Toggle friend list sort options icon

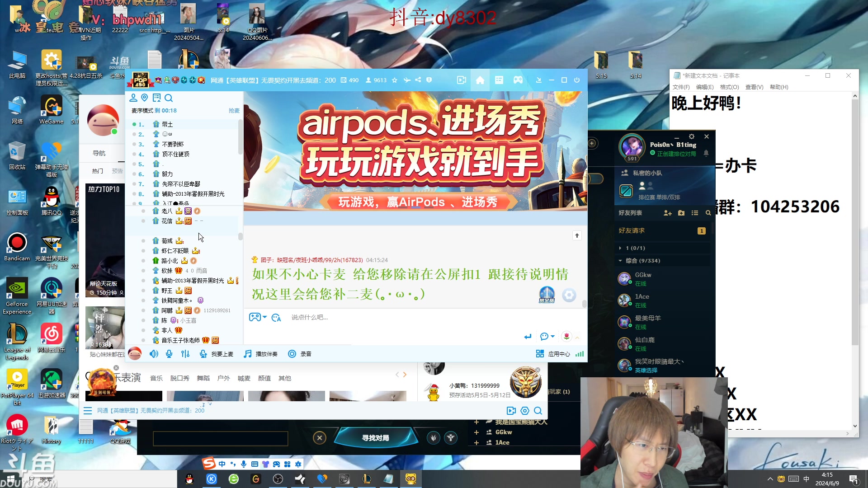click(695, 213)
